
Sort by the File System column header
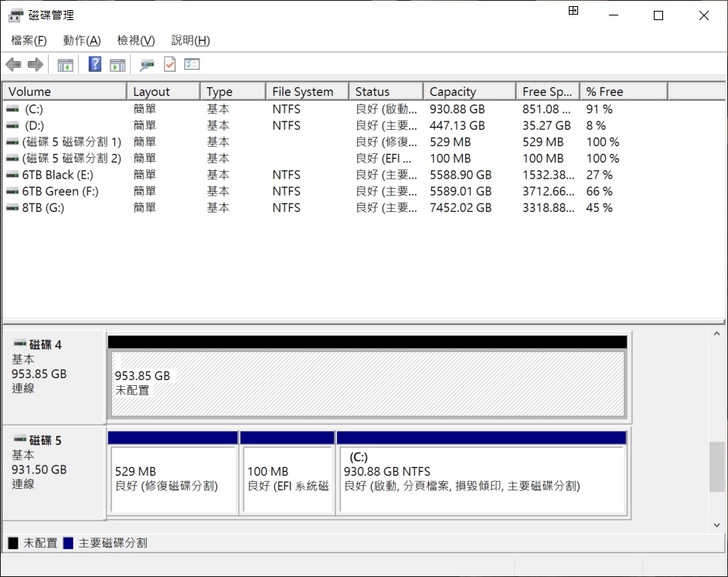[307, 91]
